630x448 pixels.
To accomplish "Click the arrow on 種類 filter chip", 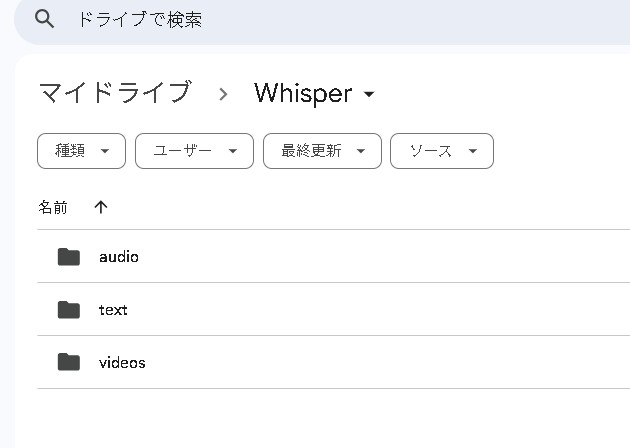I will [x=105, y=152].
